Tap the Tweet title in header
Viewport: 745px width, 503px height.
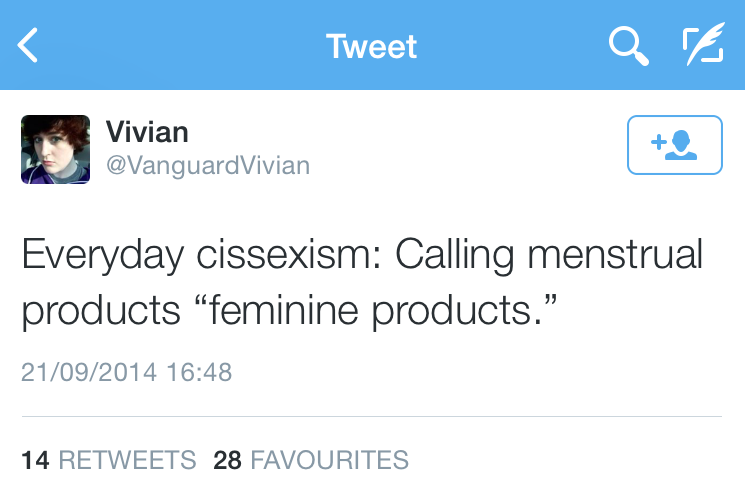tap(371, 46)
